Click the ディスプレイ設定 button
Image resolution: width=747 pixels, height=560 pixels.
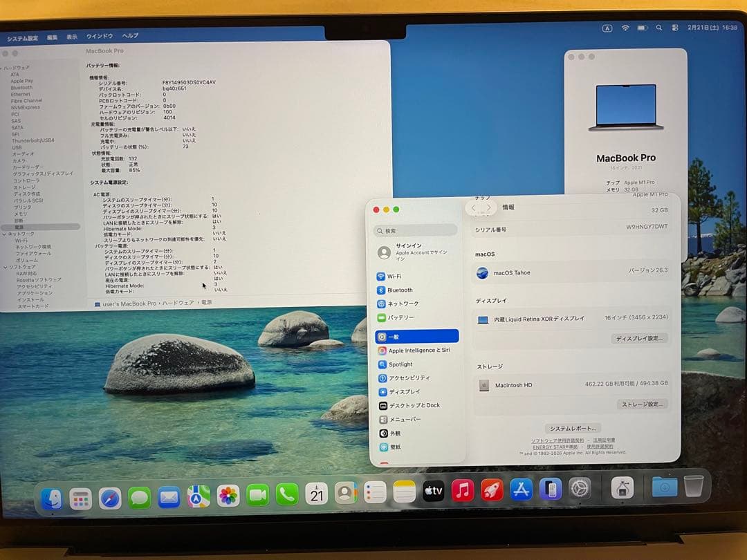(639, 339)
